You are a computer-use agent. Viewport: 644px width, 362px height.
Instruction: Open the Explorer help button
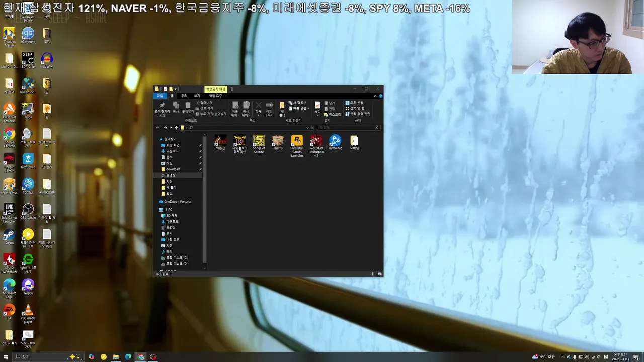[381, 96]
